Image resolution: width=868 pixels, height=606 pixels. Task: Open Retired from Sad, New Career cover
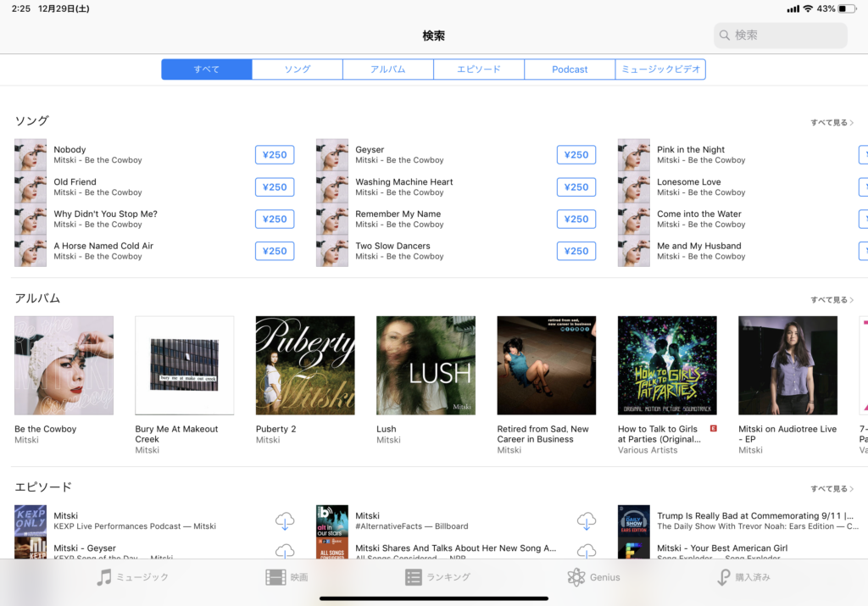click(547, 365)
